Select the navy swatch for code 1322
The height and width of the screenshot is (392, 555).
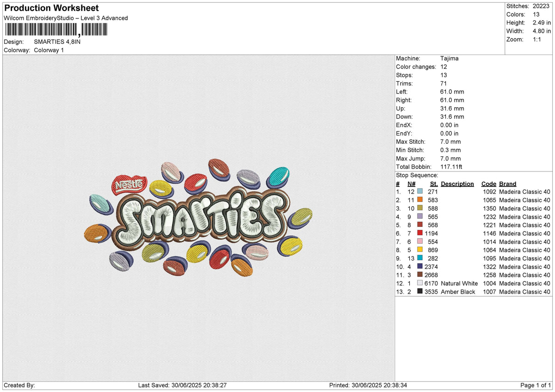coord(420,266)
